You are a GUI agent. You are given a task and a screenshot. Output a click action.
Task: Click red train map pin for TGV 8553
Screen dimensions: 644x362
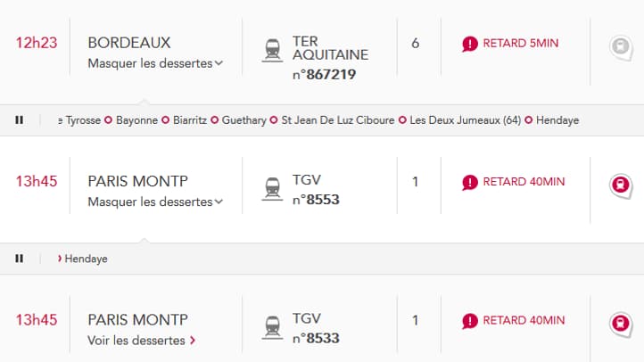tap(621, 186)
